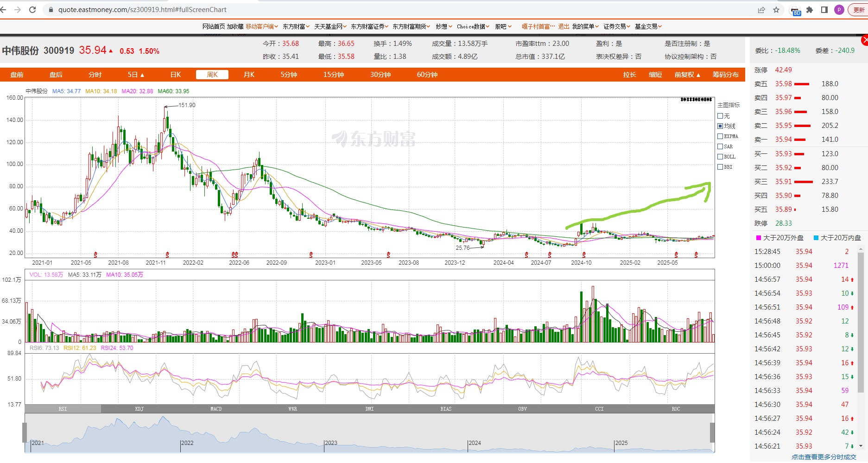Expand the 天天基金网 dropdown
Viewport: 868px width, 463px height.
(330, 26)
